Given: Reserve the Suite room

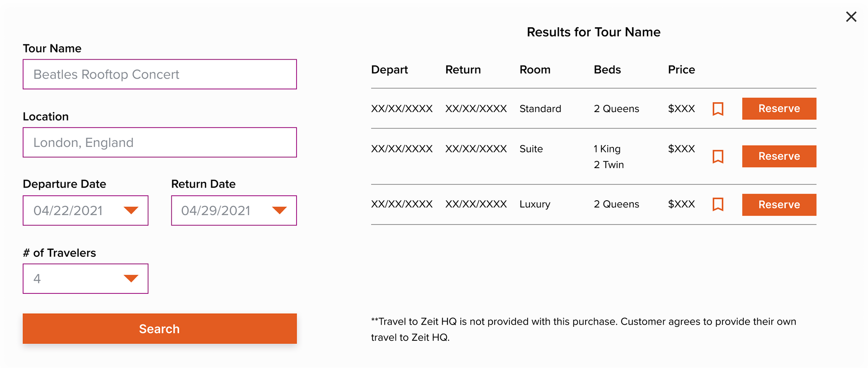Looking at the screenshot, I should coord(779,156).
